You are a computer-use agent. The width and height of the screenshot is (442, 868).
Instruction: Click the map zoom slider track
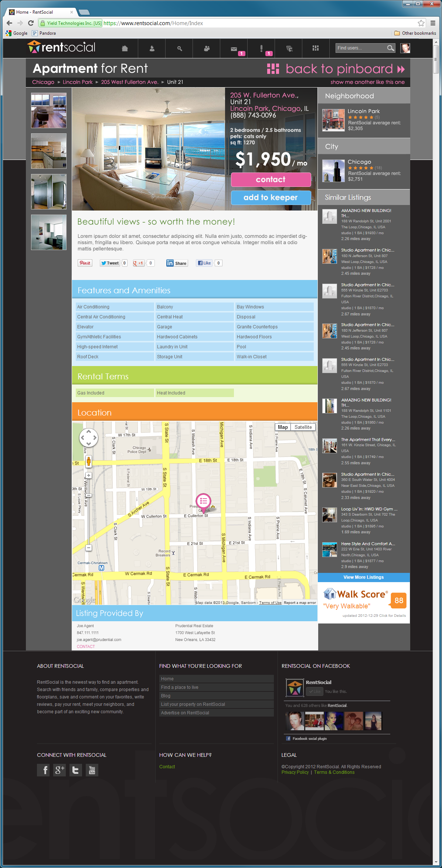[89, 517]
